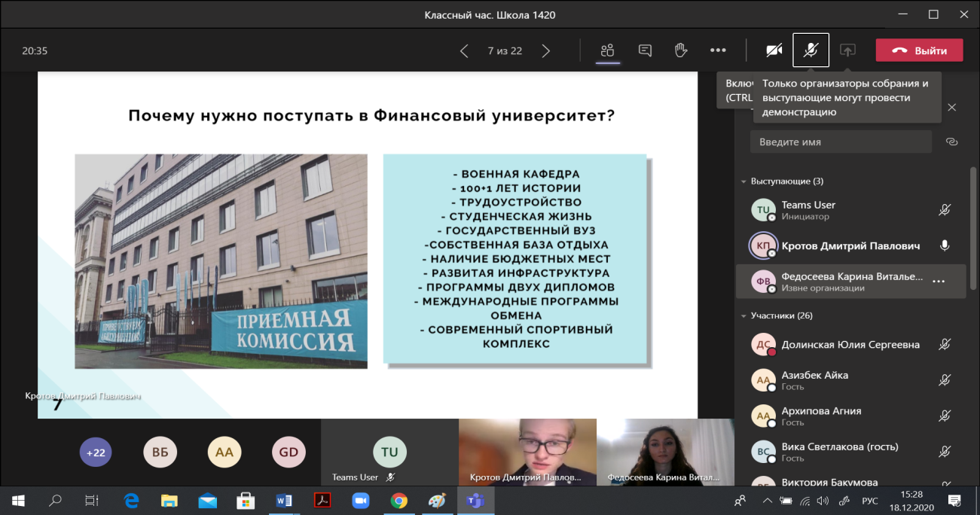Open More actions ellipsis in toolbar
Image resolution: width=980 pixels, height=515 pixels.
tap(718, 50)
